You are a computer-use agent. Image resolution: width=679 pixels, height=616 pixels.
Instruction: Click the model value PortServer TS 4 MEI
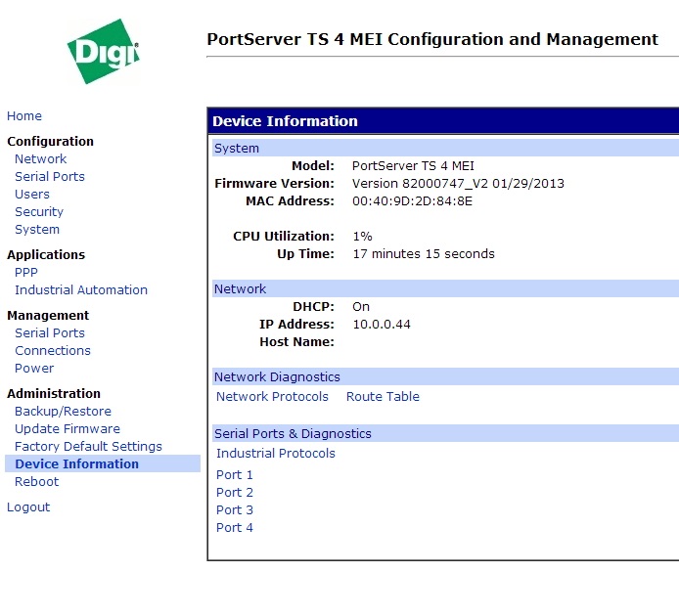coord(413,166)
